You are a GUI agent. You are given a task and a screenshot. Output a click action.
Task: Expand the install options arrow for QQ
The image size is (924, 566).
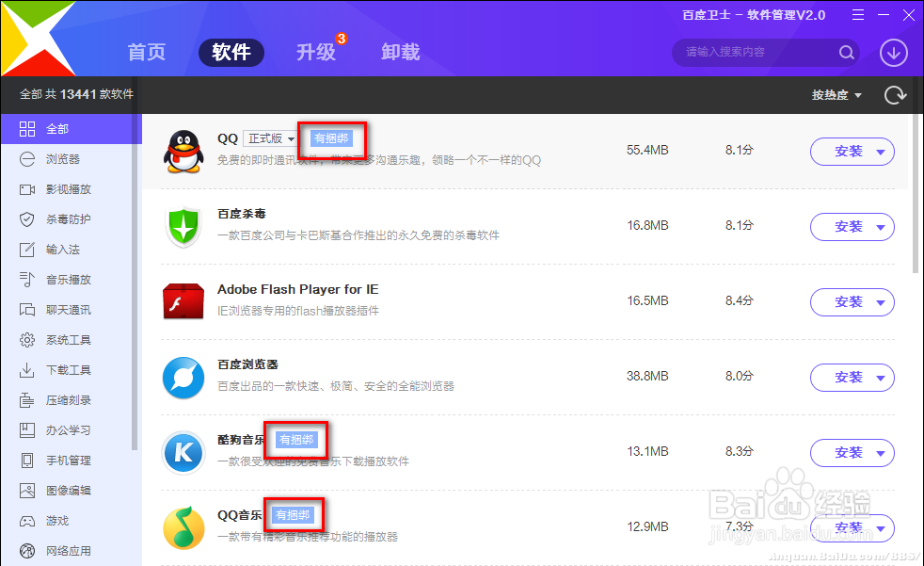[881, 153]
